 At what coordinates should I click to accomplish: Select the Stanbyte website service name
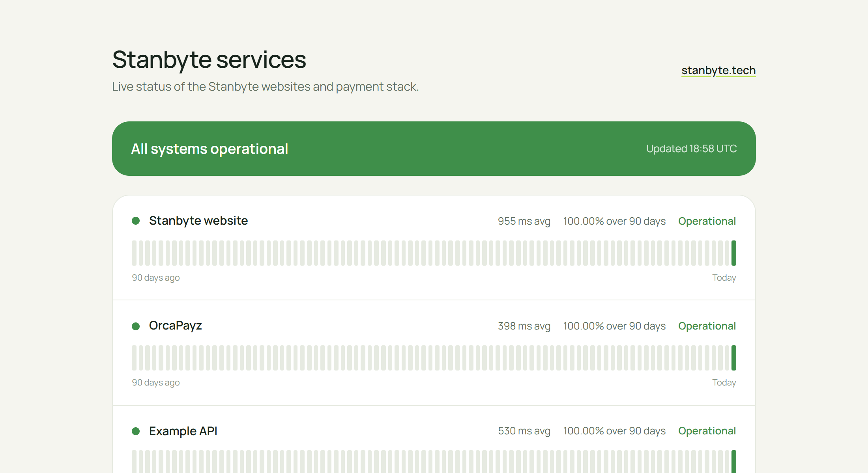(198, 221)
